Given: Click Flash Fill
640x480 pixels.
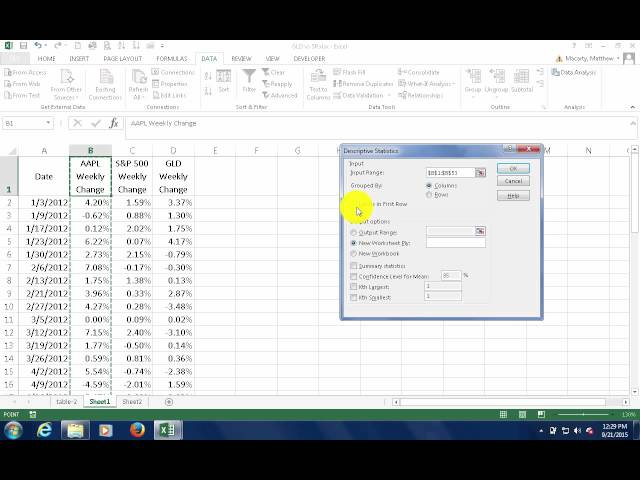Looking at the screenshot, I should point(349,72).
